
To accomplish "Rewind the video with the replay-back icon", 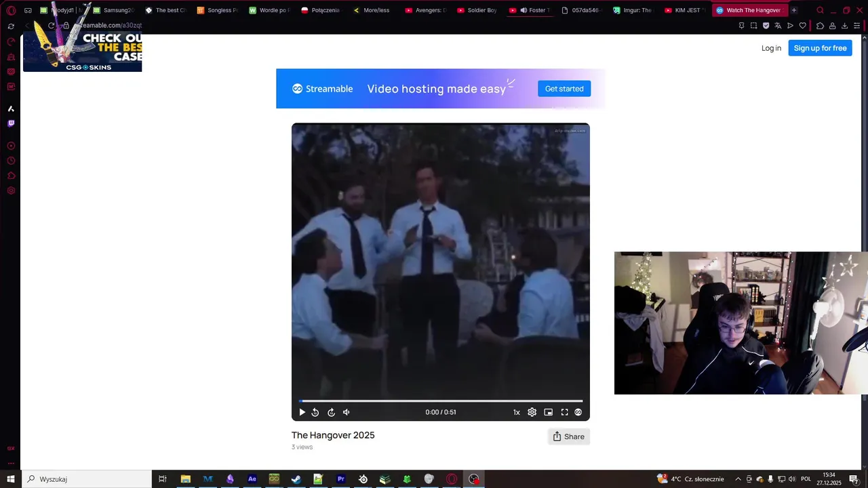I will 315,412.
